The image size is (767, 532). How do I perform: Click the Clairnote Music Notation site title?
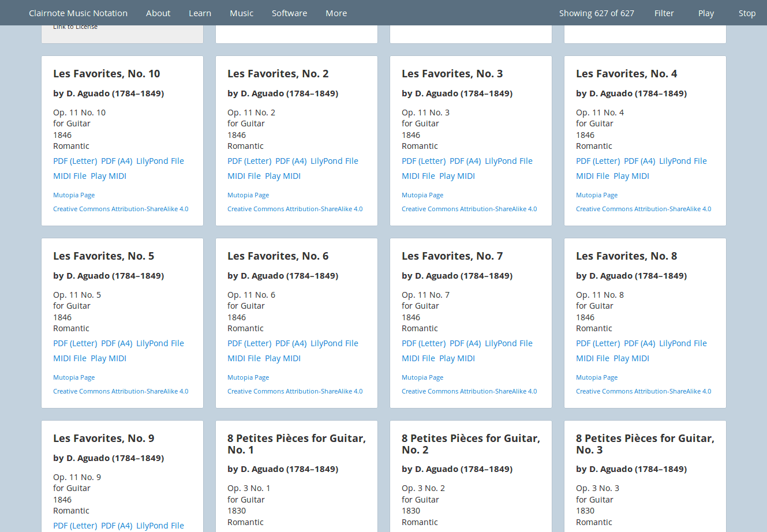click(78, 13)
